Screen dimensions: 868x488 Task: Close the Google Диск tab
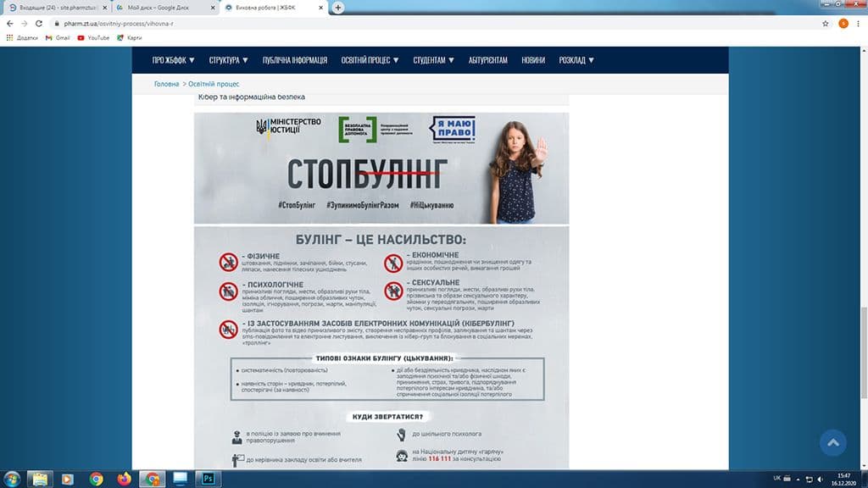point(213,8)
